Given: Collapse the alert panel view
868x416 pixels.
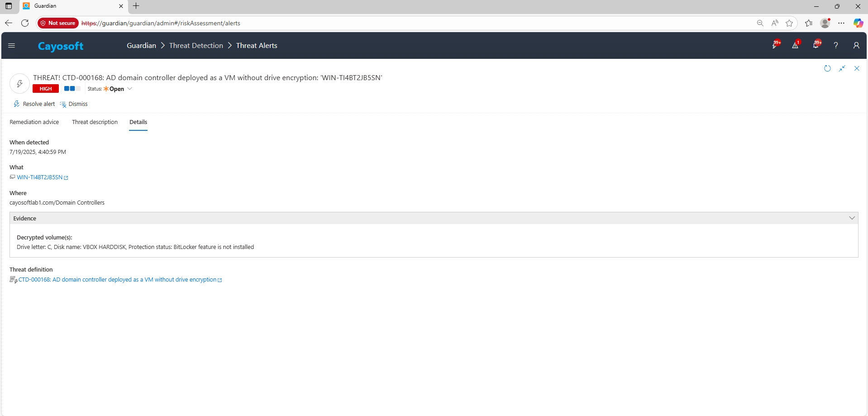Looking at the screenshot, I should click(x=842, y=68).
